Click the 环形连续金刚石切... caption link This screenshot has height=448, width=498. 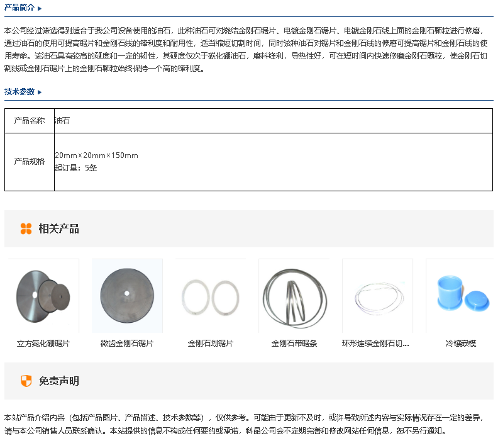(x=375, y=344)
